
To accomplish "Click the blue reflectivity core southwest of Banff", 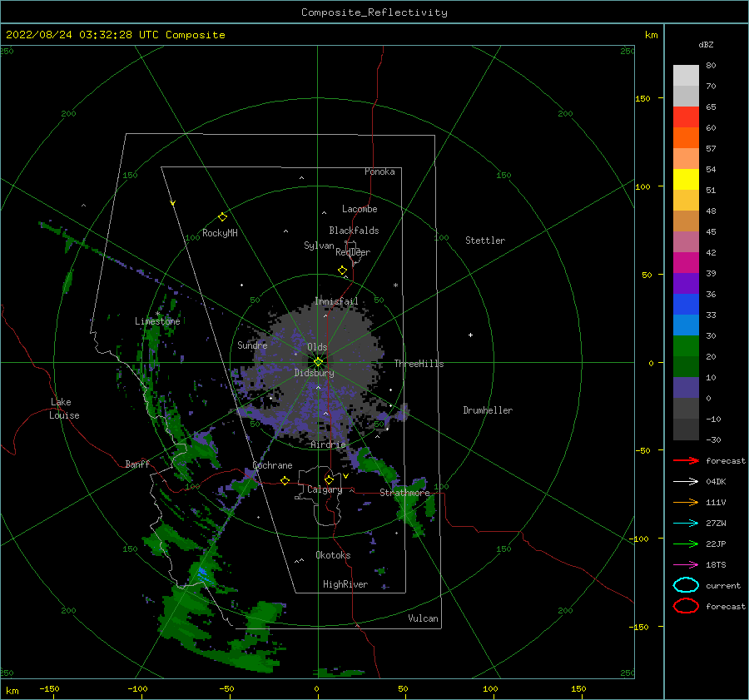I will [x=202, y=573].
